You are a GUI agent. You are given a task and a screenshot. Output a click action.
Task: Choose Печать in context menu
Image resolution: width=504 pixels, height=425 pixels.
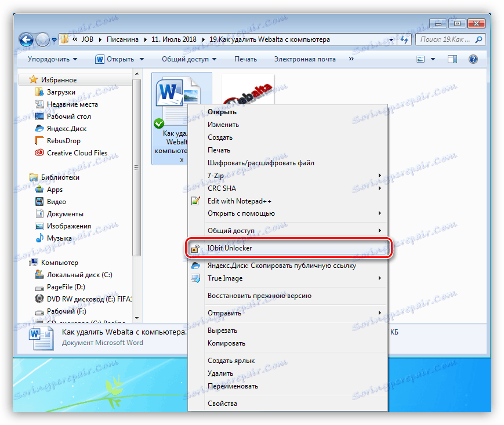tap(288, 150)
